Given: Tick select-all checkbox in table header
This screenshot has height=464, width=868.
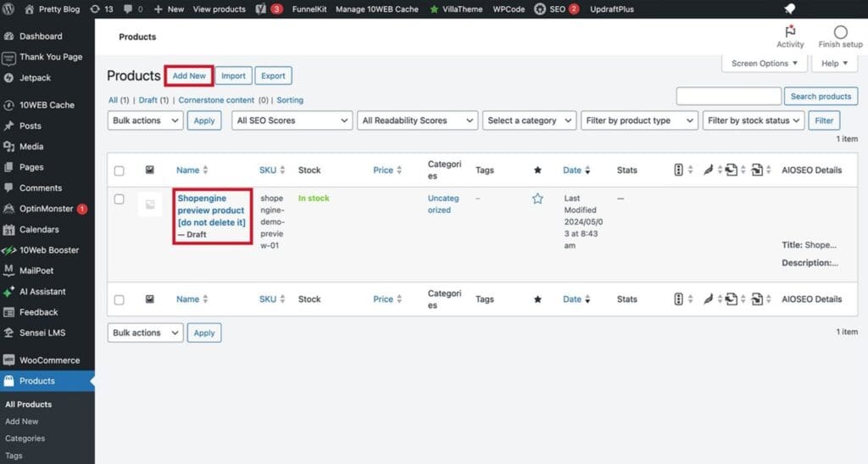Looking at the screenshot, I should [119, 171].
